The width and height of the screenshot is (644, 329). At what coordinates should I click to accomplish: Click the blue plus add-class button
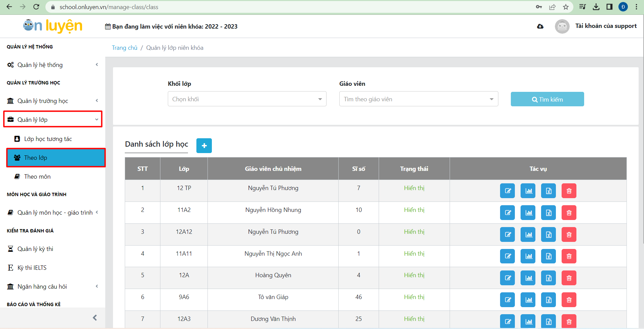(204, 146)
